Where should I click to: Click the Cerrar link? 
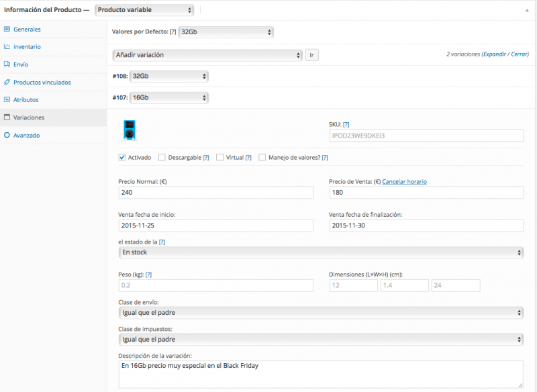[x=519, y=54]
